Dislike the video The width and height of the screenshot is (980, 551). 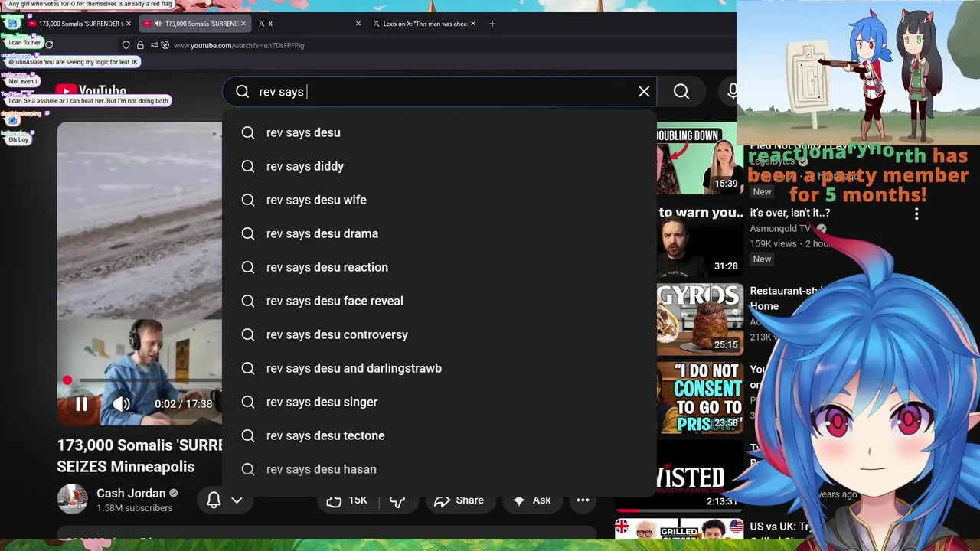pos(397,500)
